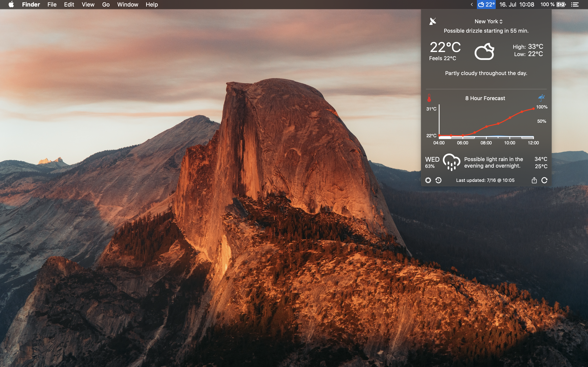Click the partly cloudy weather icon
Screen dimensions: 588x367
coord(484,51)
